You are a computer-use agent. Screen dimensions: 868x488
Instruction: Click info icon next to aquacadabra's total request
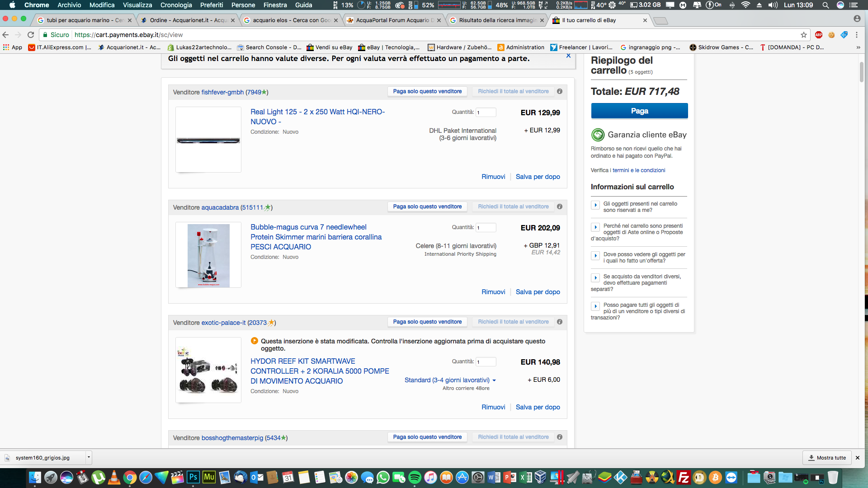(x=560, y=206)
